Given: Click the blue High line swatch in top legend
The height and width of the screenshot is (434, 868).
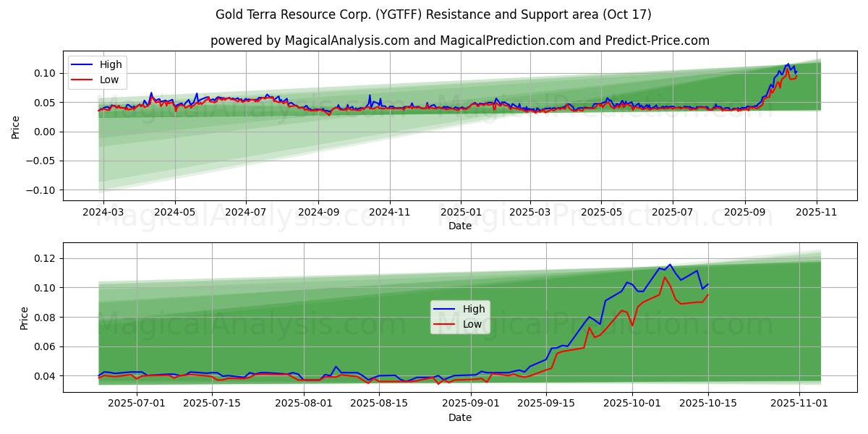Looking at the screenshot, I should (82, 65).
